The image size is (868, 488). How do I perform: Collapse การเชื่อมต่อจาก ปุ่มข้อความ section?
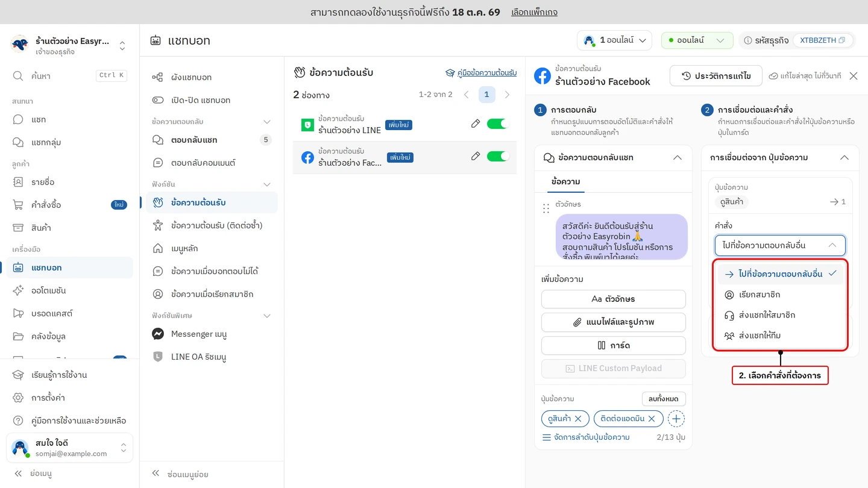844,157
